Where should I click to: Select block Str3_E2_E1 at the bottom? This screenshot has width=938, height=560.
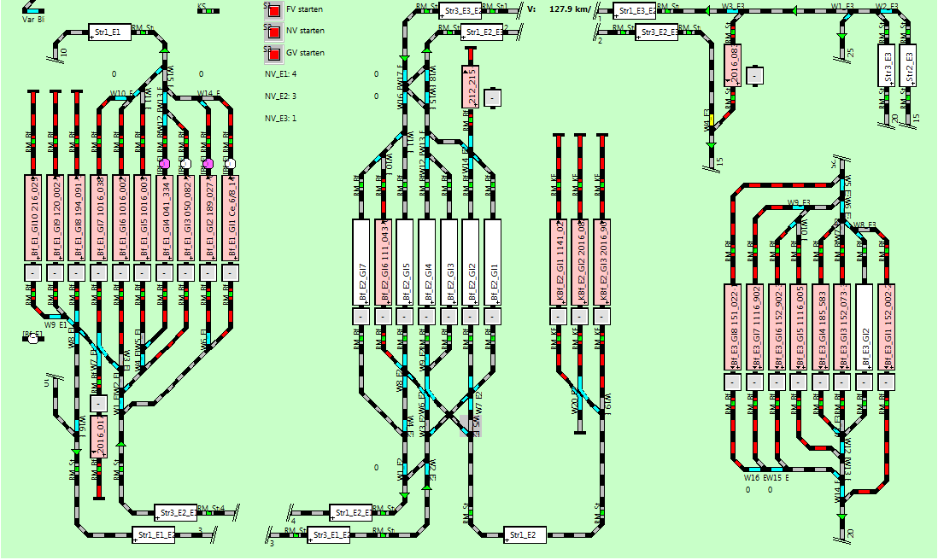(x=175, y=512)
